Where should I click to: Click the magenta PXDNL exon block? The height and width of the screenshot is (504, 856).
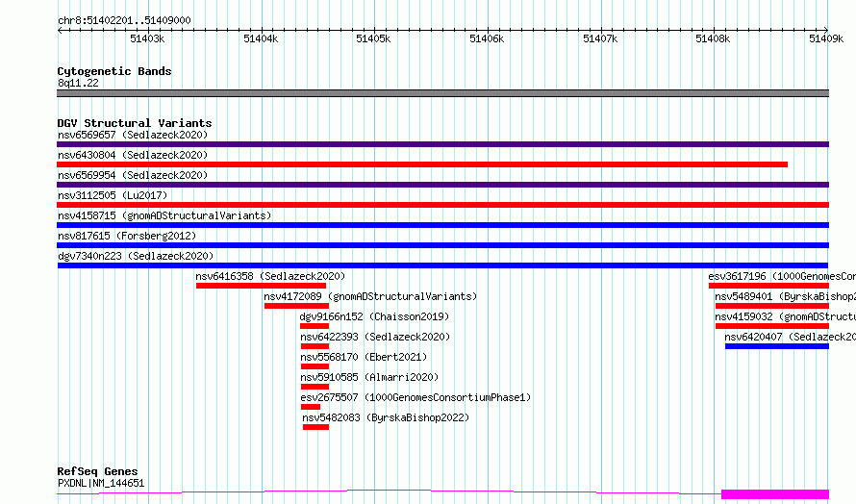coord(775,494)
